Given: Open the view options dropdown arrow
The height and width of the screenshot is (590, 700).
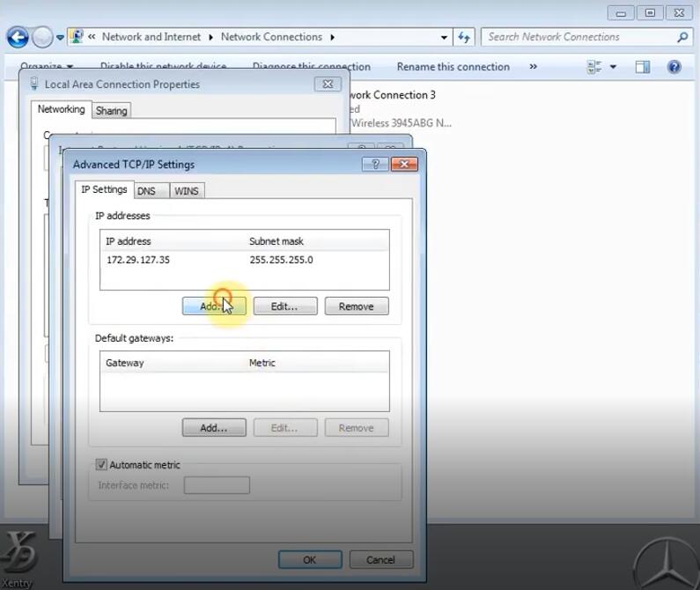Looking at the screenshot, I should click(x=613, y=67).
